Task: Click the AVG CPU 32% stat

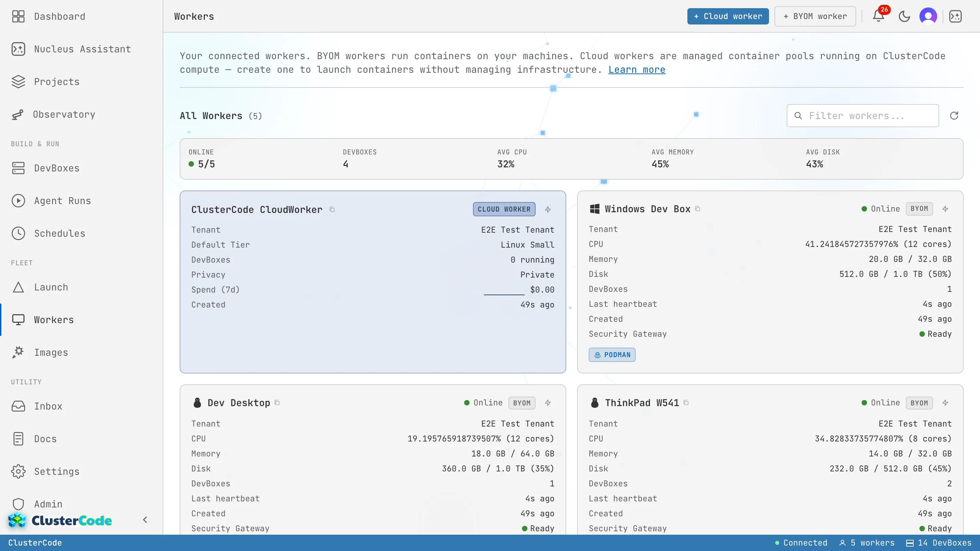Action: pos(512,158)
